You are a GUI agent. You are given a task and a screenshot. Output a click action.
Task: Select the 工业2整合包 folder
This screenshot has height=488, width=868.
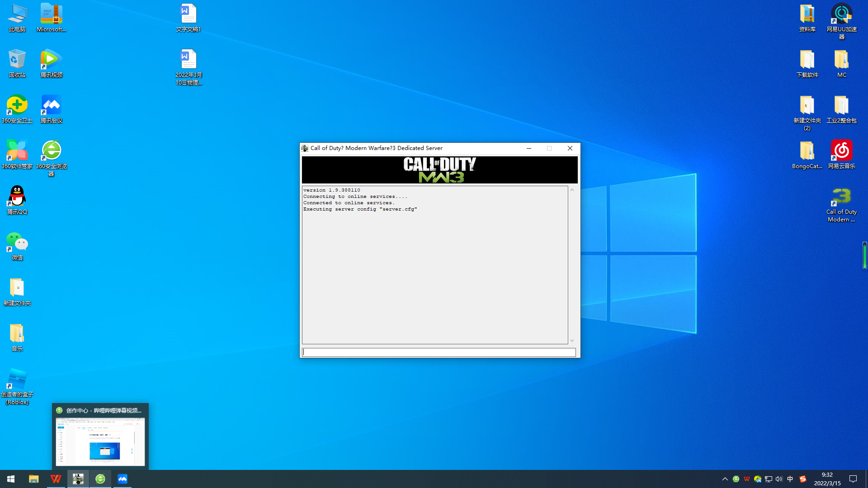click(841, 109)
